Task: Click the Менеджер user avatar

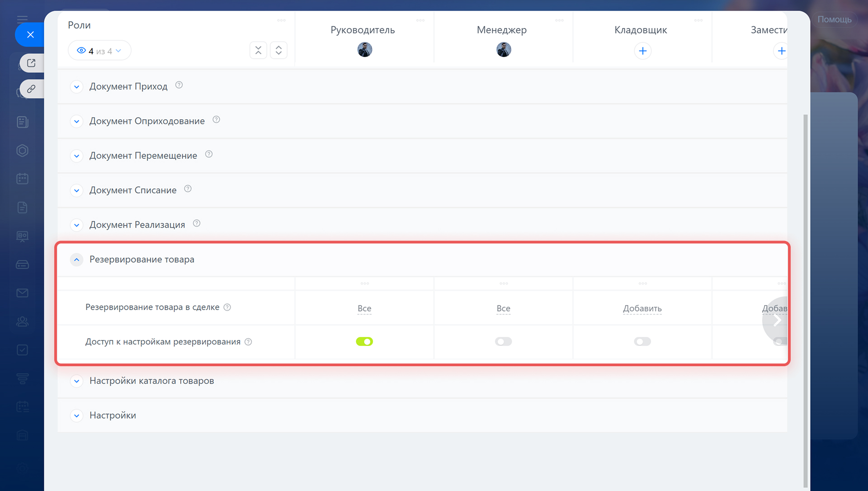Action: pos(504,50)
